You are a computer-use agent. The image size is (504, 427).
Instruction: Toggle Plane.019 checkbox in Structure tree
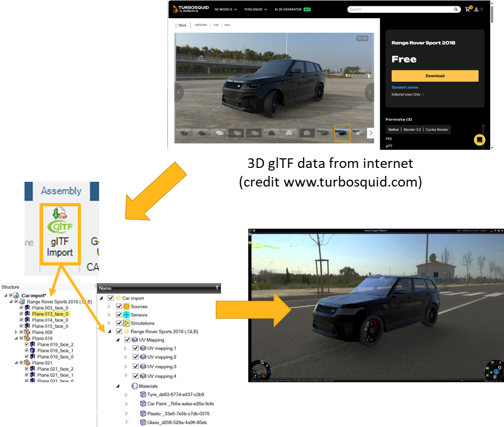tap(21, 339)
